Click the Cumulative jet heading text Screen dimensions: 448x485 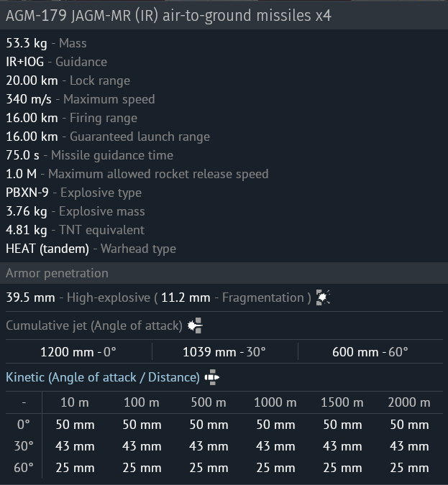[94, 325]
